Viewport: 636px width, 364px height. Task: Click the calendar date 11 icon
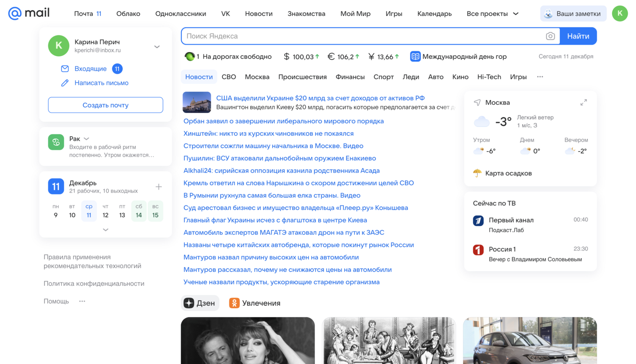pos(56,187)
